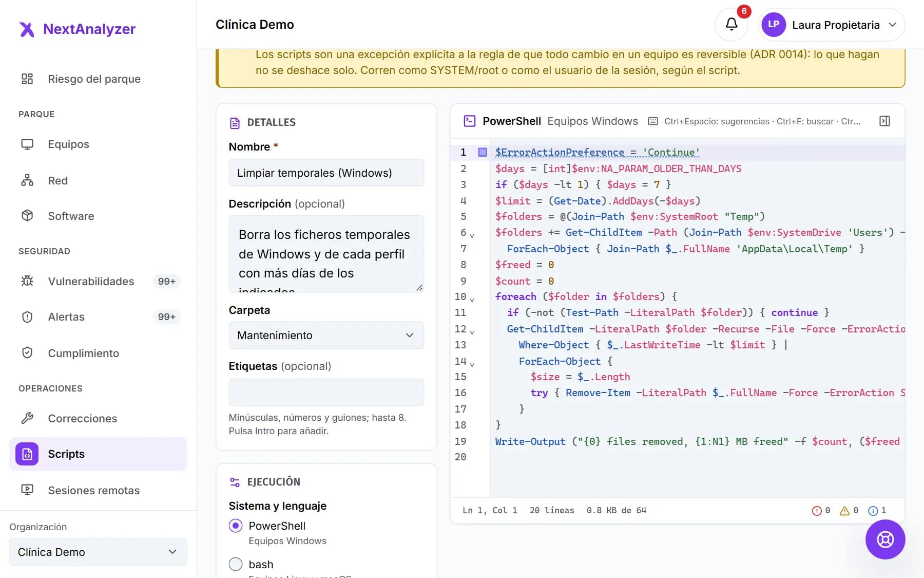Open Alertas page

pos(98,316)
